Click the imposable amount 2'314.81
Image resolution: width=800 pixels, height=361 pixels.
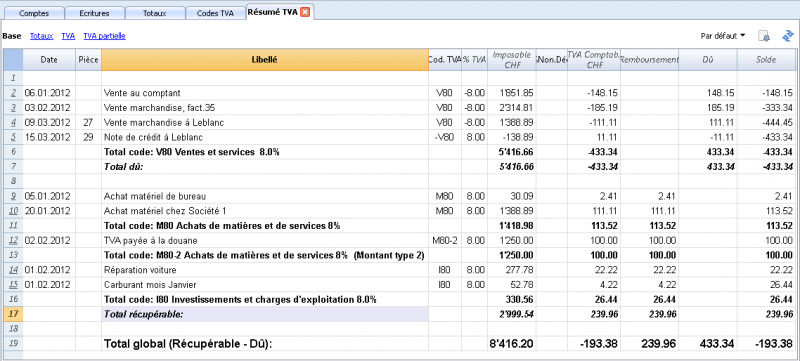[x=512, y=108]
